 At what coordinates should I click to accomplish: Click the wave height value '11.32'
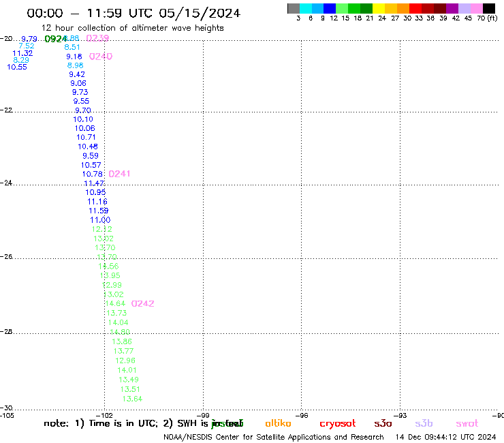tap(22, 53)
